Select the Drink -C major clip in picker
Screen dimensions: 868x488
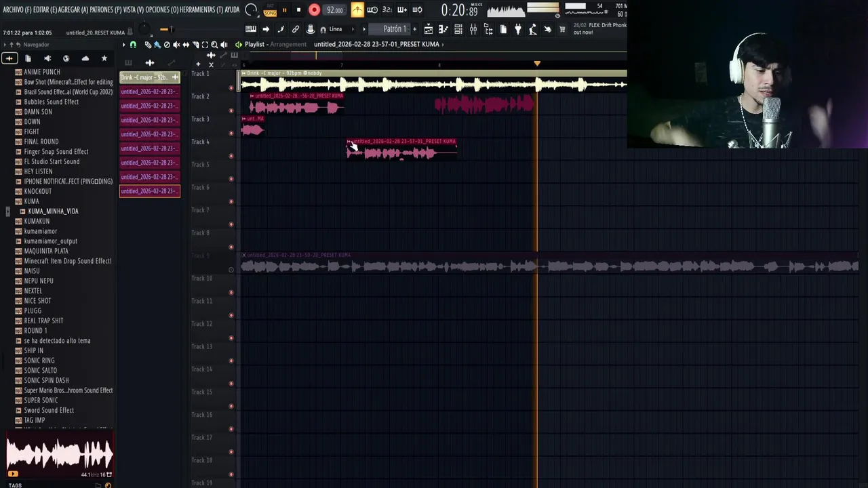(x=149, y=77)
